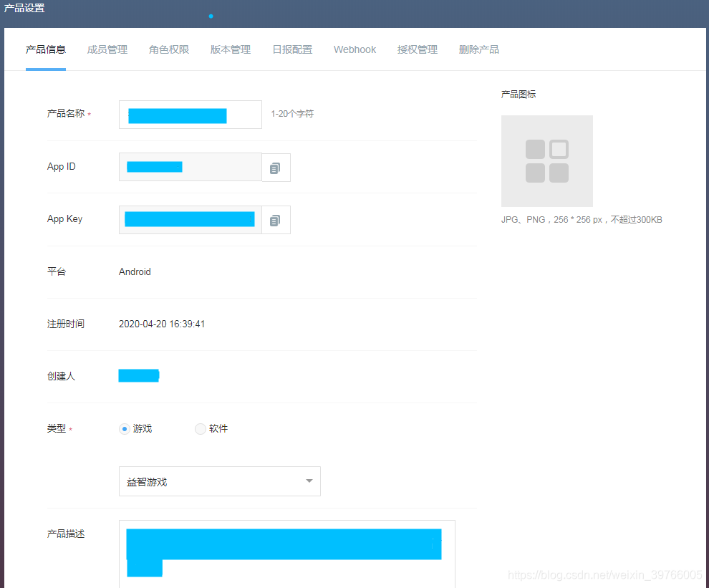Open the 日报配置 tab
Image resolution: width=709 pixels, height=588 pixels.
292,49
